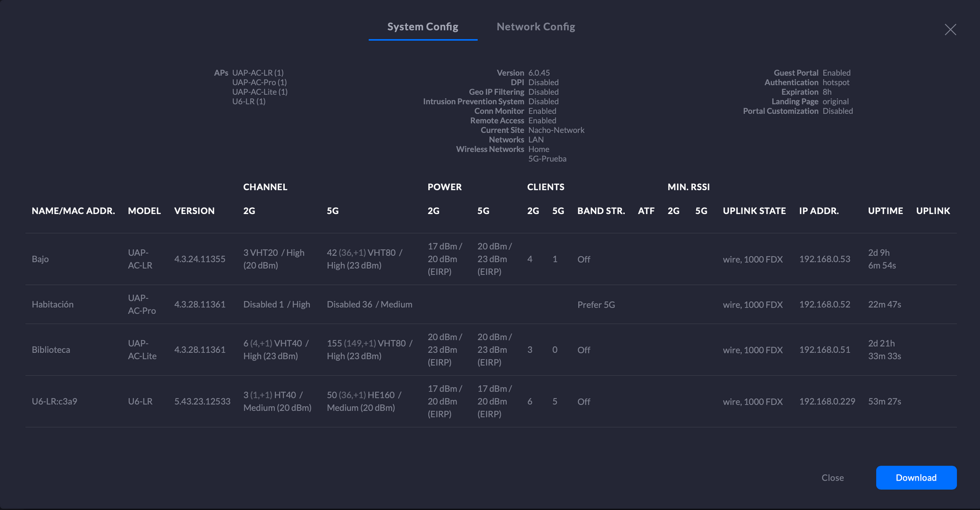Viewport: 980px width, 510px height.
Task: Click uptime 53m 27s
Action: pyautogui.click(x=884, y=401)
